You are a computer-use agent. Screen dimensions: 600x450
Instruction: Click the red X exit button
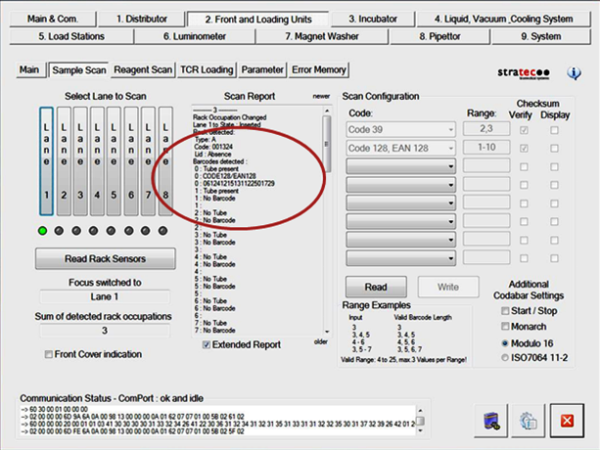[x=565, y=420]
